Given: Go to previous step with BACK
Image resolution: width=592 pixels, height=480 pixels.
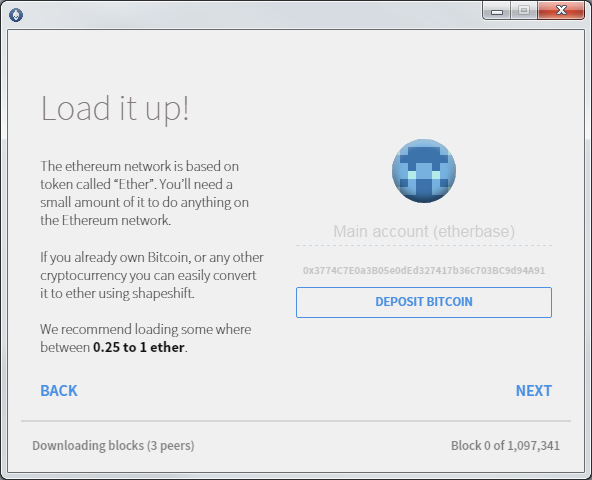Looking at the screenshot, I should pos(59,391).
